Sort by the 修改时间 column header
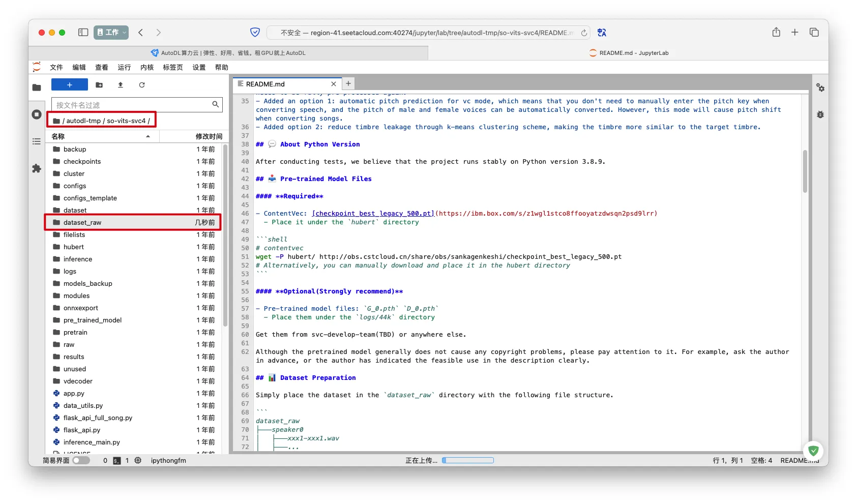This screenshot has height=504, width=857. tap(194, 136)
